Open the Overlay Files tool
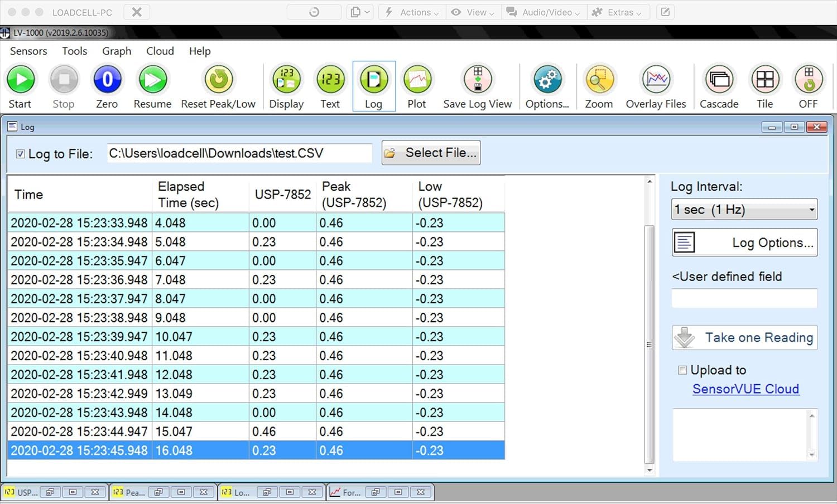Screen dimensions: 837x504 (x=656, y=80)
